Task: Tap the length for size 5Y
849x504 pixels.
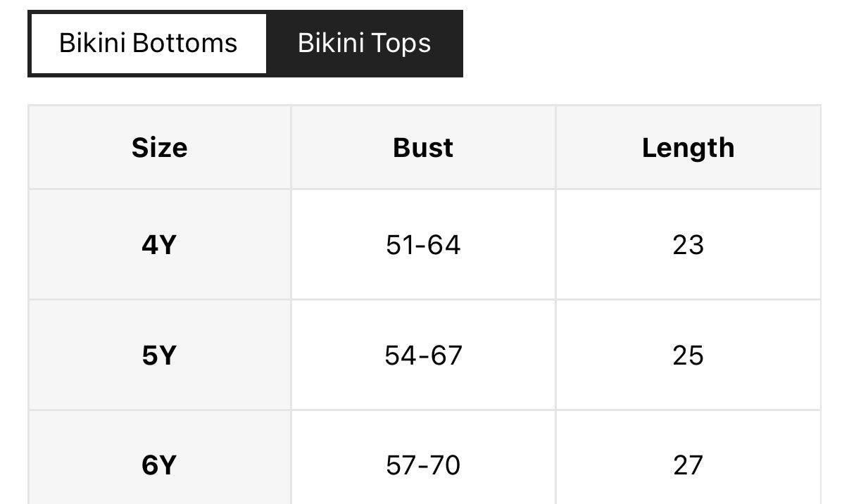Action: [688, 355]
